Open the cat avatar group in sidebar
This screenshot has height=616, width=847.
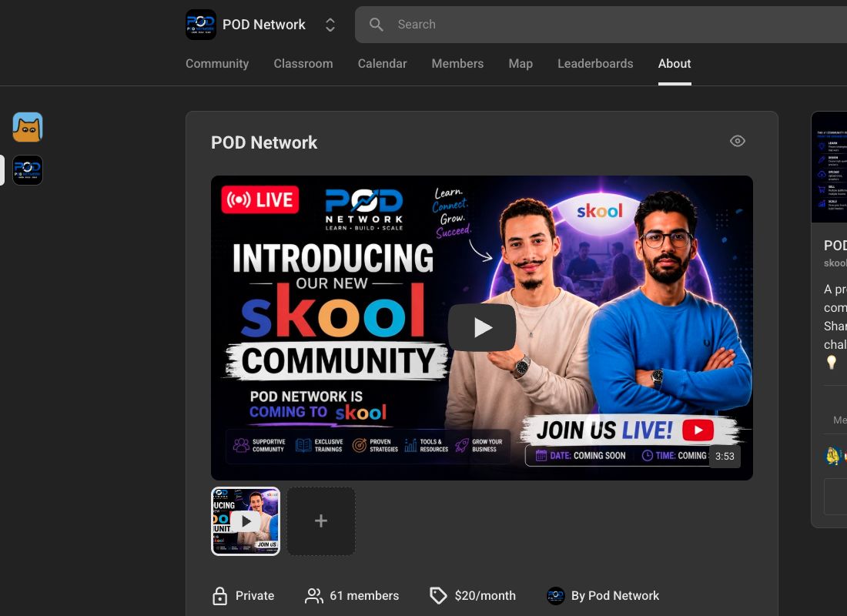click(28, 127)
